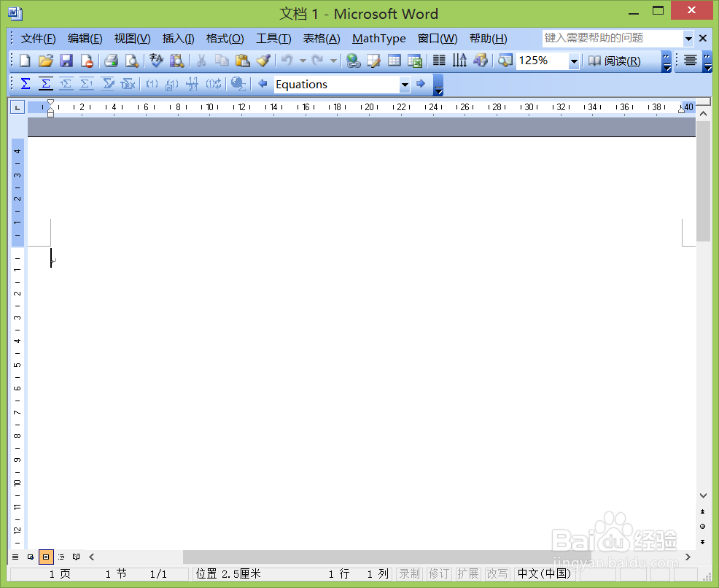
Task: Click Select Browse Object circle button
Action: 702,527
